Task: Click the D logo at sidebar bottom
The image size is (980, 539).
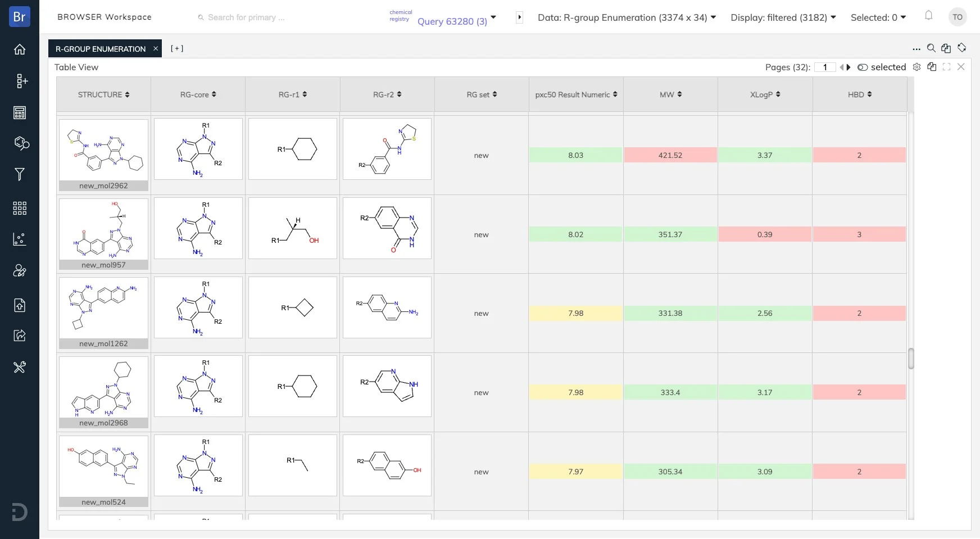Action: point(20,512)
